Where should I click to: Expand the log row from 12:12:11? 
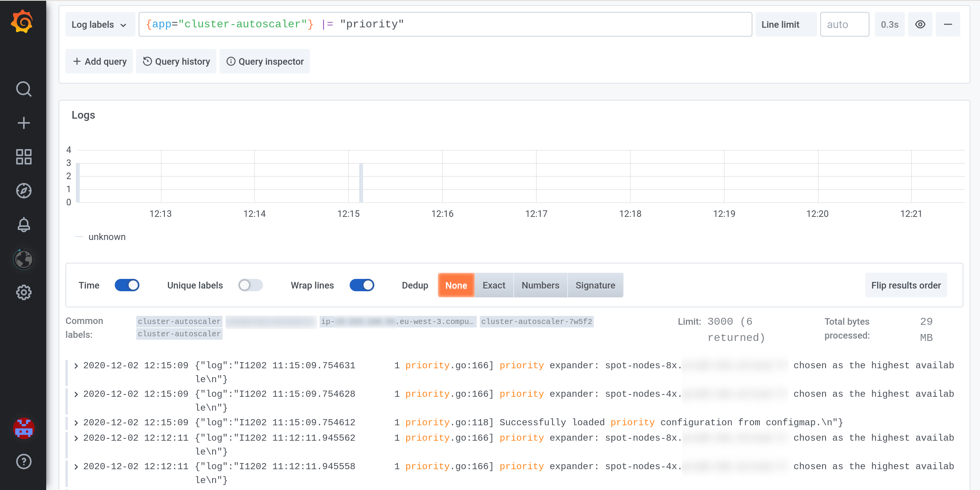pos(76,438)
